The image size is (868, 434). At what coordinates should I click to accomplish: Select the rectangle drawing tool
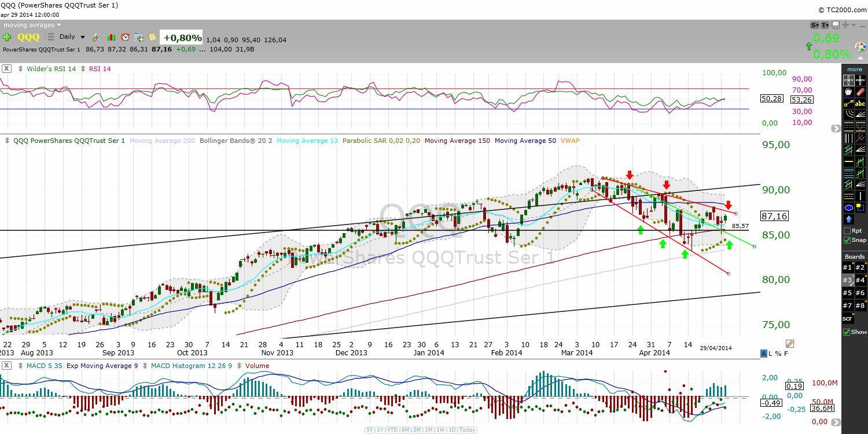860,208
